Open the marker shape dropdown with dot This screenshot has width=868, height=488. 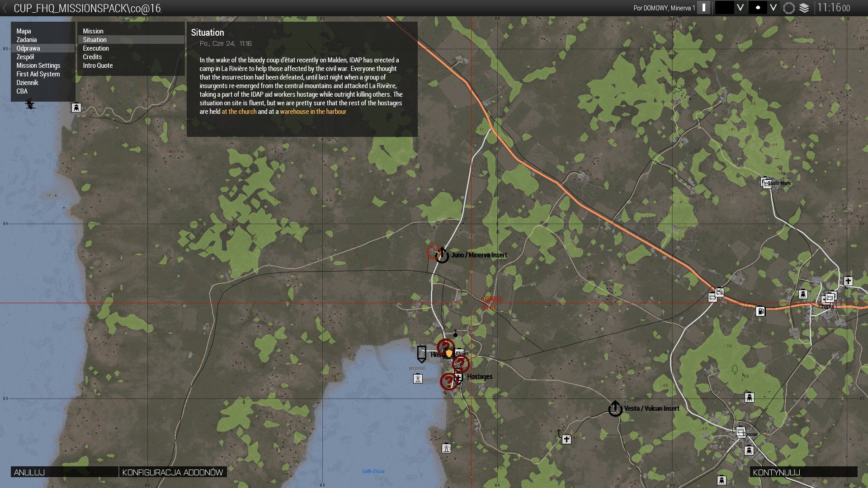(x=758, y=8)
